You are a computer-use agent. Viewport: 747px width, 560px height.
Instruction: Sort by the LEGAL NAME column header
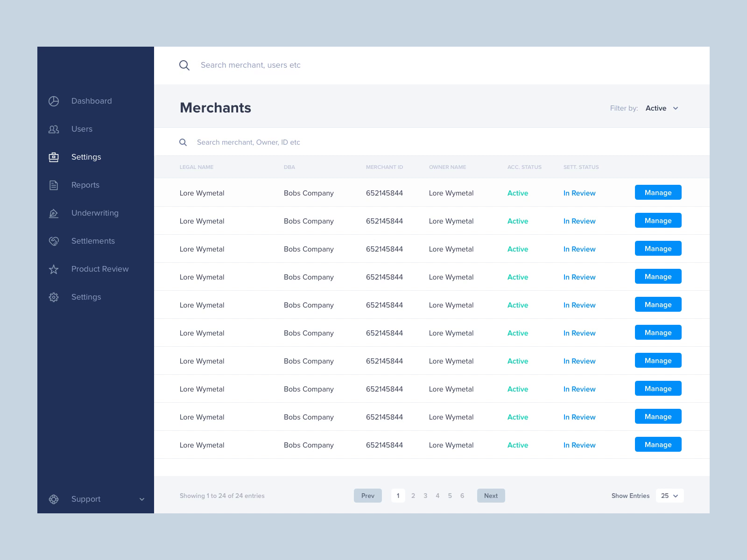coord(196,167)
